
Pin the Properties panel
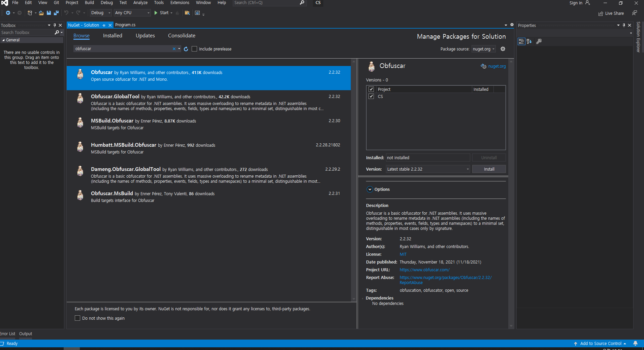[x=624, y=25]
